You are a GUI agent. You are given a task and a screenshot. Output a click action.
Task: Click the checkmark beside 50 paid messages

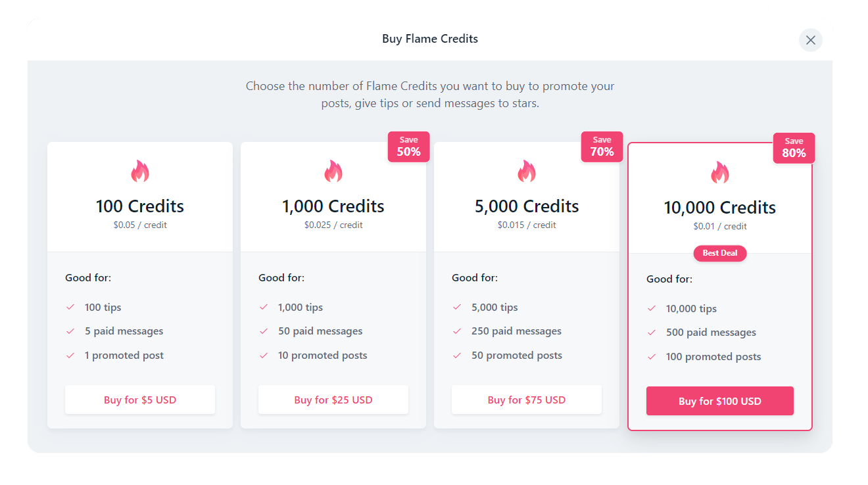(x=264, y=331)
